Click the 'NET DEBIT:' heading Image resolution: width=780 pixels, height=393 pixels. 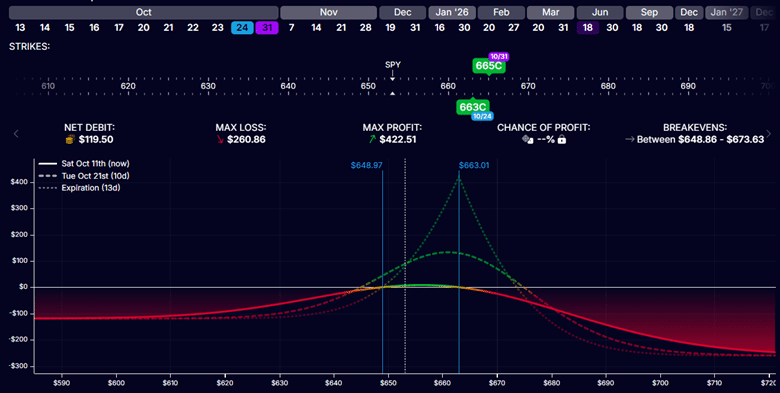90,128
